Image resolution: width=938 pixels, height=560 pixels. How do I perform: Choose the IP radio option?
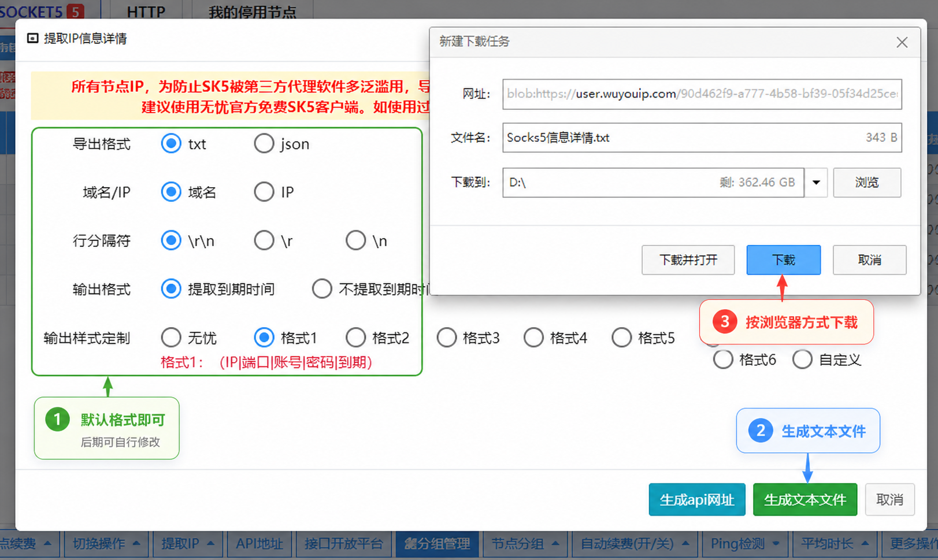pyautogui.click(x=264, y=192)
